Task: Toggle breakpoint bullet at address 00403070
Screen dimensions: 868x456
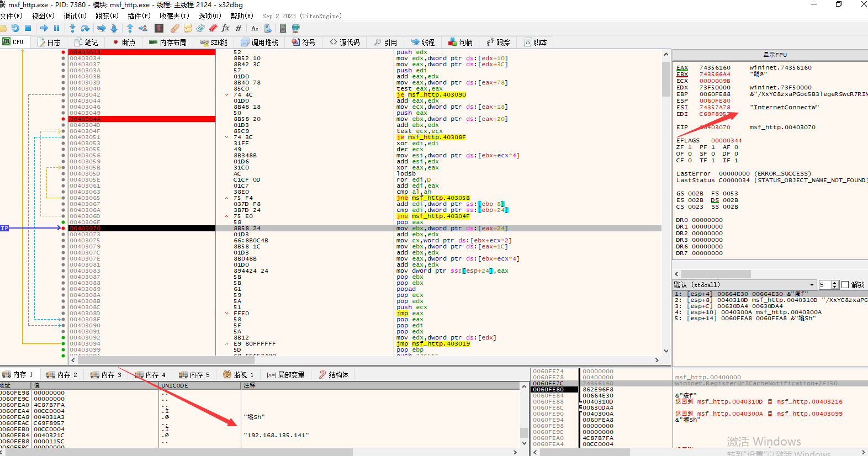Action: (63, 229)
